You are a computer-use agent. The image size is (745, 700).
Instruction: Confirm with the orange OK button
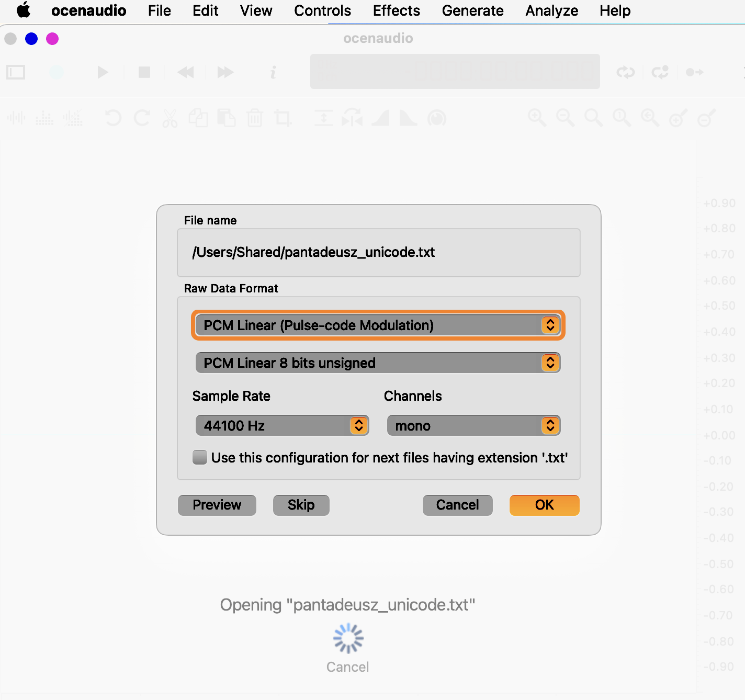pos(545,505)
